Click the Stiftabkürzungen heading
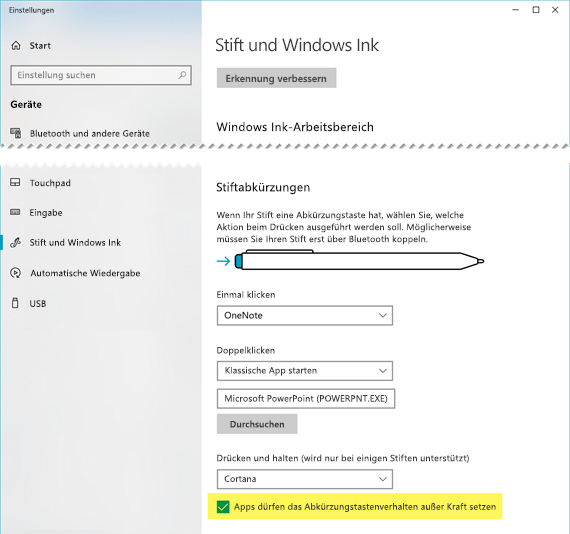 [x=263, y=187]
